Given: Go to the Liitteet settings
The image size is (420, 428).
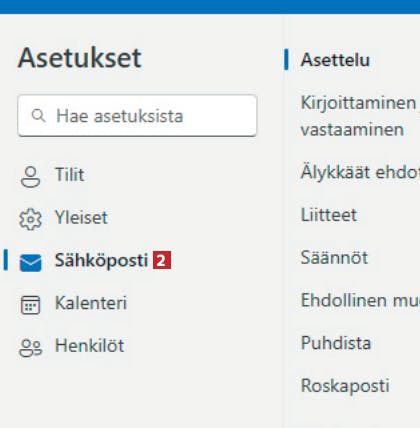Looking at the screenshot, I should [x=329, y=215].
